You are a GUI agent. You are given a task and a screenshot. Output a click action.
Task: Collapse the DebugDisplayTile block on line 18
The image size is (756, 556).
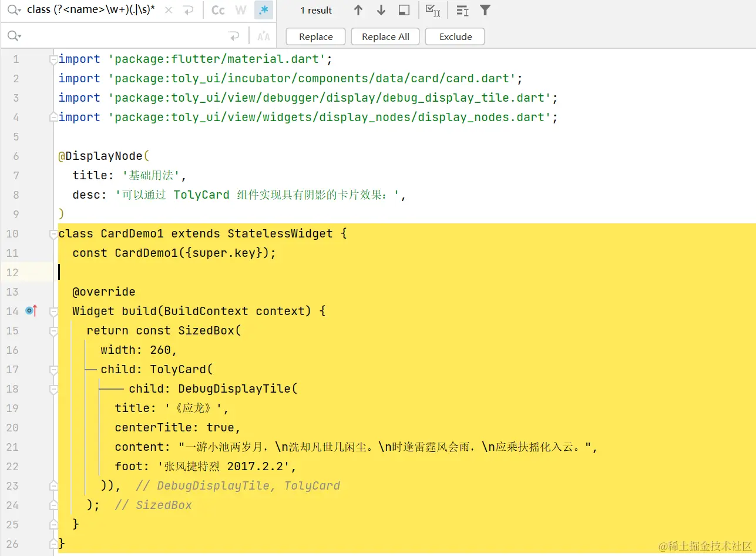point(53,388)
